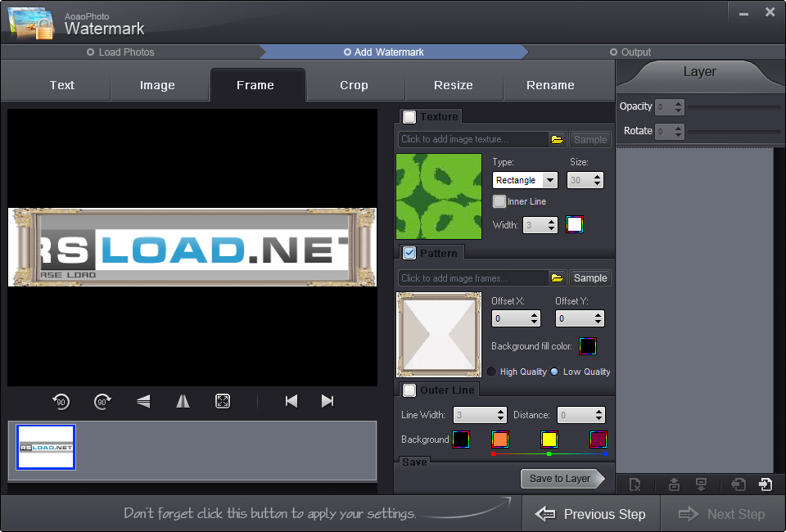This screenshot has height=532, width=786.
Task: Increase Line Width spinner value
Action: tap(501, 411)
